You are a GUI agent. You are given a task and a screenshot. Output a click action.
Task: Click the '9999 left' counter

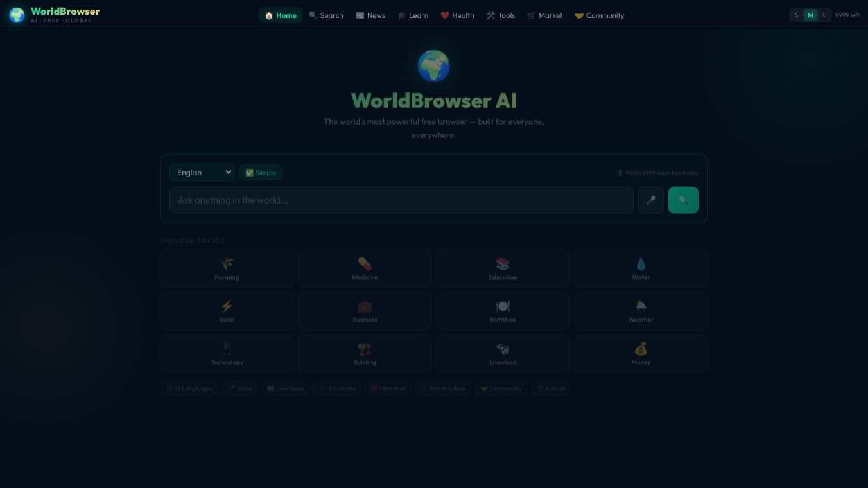click(x=847, y=15)
